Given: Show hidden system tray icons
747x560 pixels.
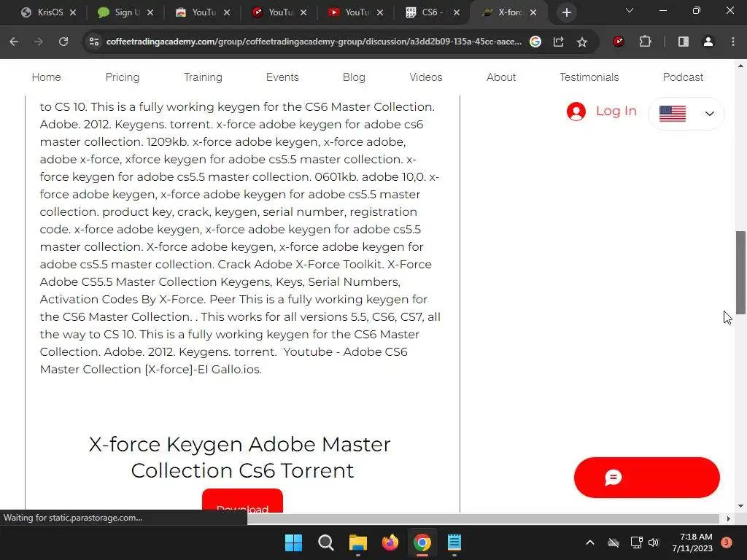Looking at the screenshot, I should tap(589, 542).
